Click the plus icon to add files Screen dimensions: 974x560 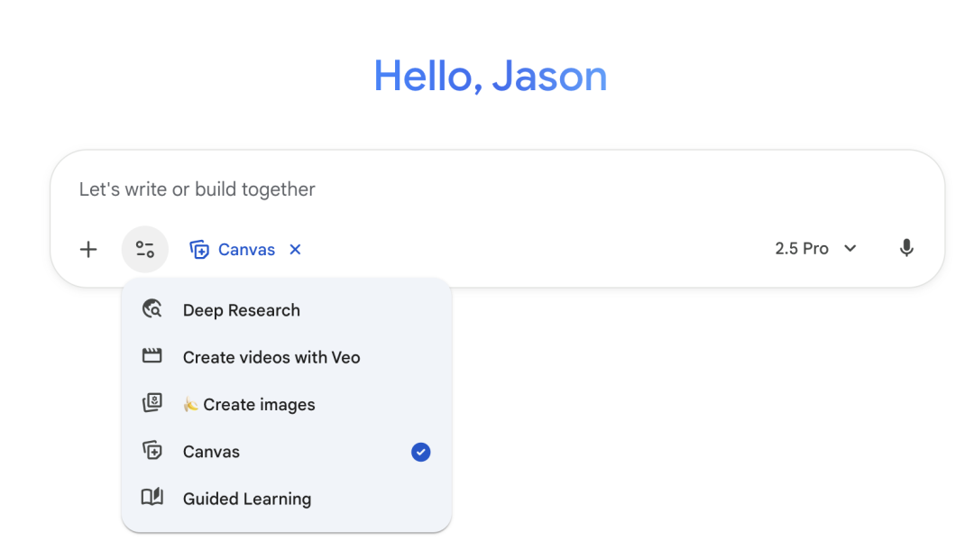click(x=88, y=250)
